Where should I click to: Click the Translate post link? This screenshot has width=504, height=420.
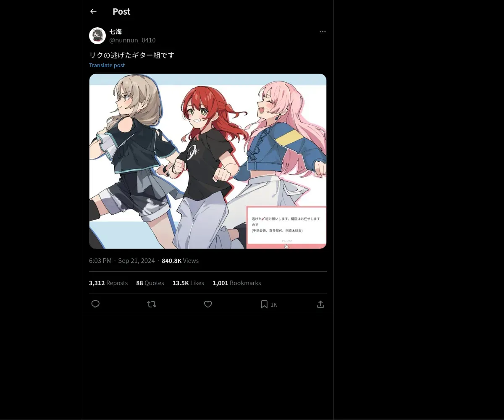(x=107, y=65)
